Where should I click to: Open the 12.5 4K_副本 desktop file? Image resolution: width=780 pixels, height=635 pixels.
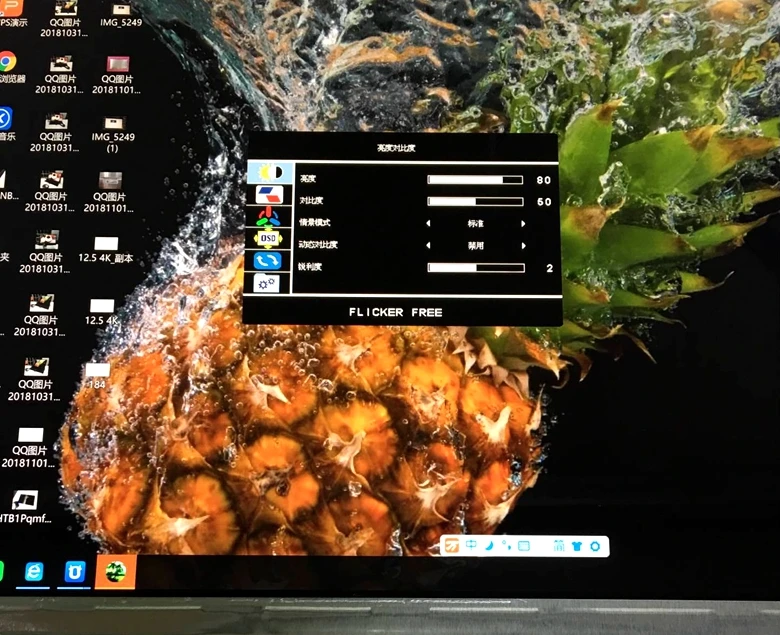(105, 250)
